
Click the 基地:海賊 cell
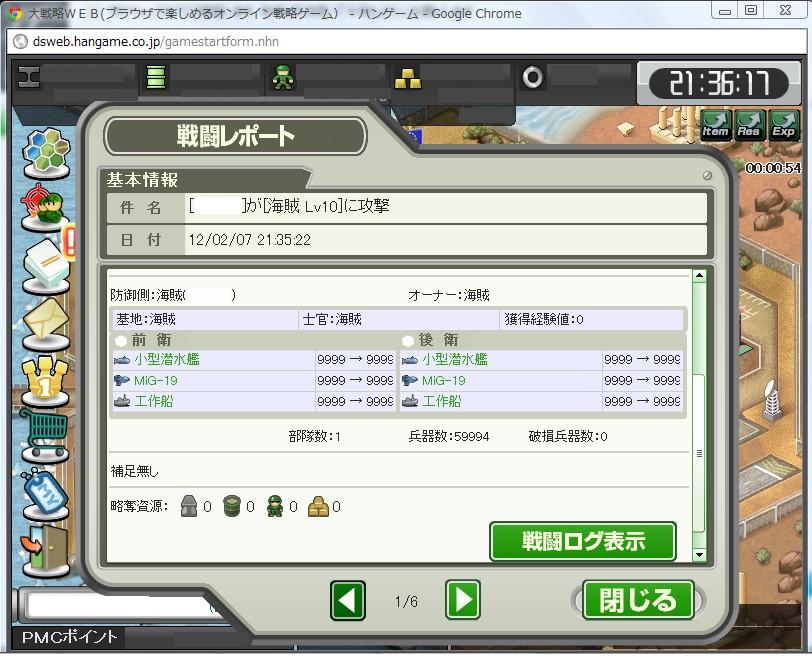click(206, 319)
